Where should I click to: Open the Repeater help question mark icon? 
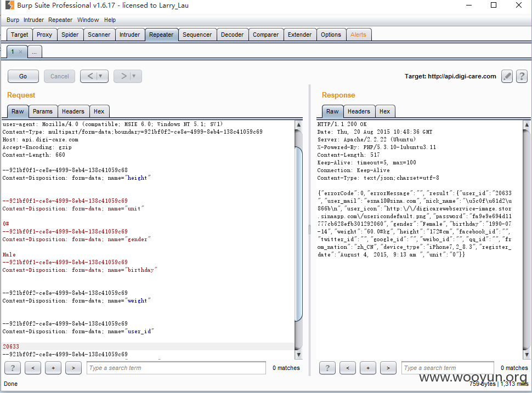click(522, 76)
